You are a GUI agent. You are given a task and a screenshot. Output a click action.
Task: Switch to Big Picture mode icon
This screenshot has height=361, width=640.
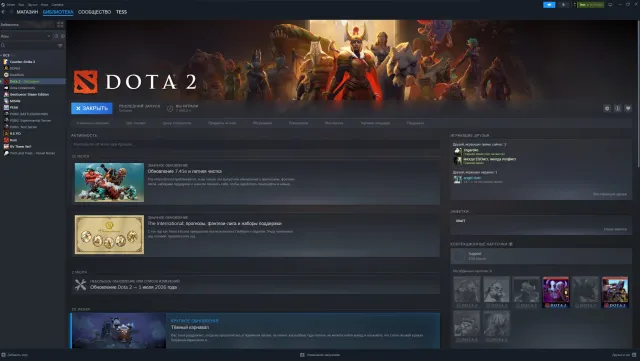click(x=610, y=5)
